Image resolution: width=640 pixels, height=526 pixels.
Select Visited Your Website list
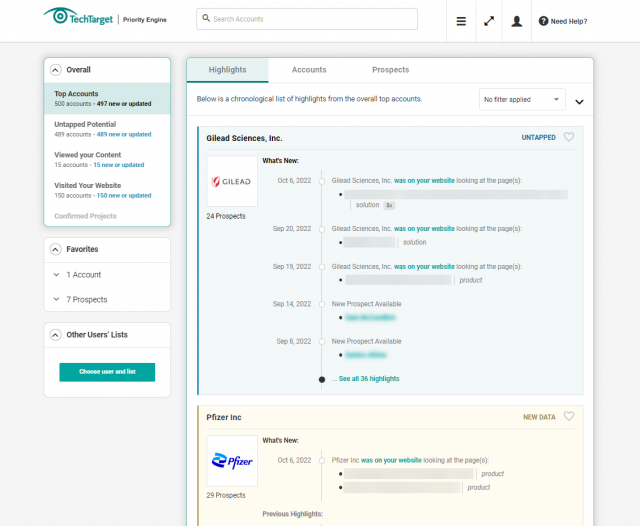(x=107, y=190)
